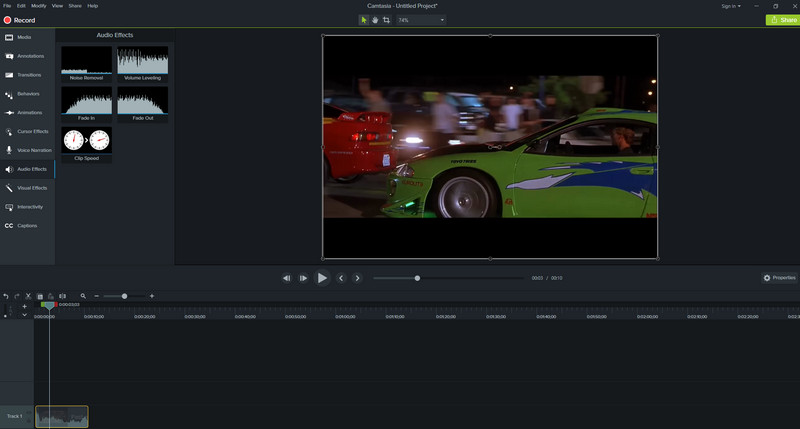The height and width of the screenshot is (429, 800).
Task: Click the timeline zoom slider handle
Action: click(124, 296)
